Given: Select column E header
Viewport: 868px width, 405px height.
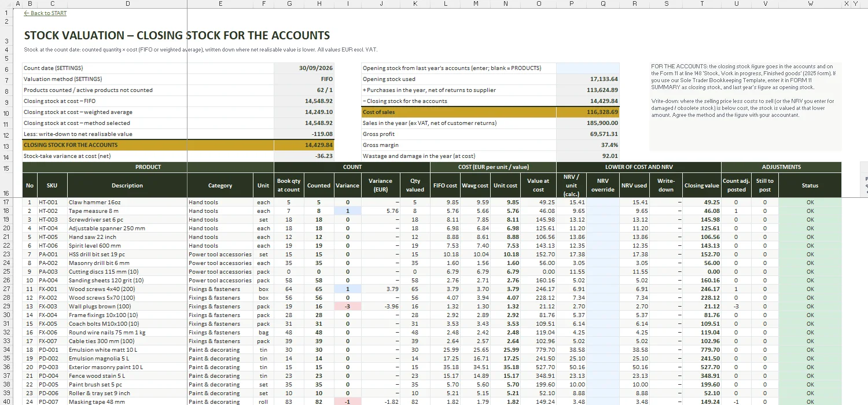Looking at the screenshot, I should pyautogui.click(x=220, y=3).
